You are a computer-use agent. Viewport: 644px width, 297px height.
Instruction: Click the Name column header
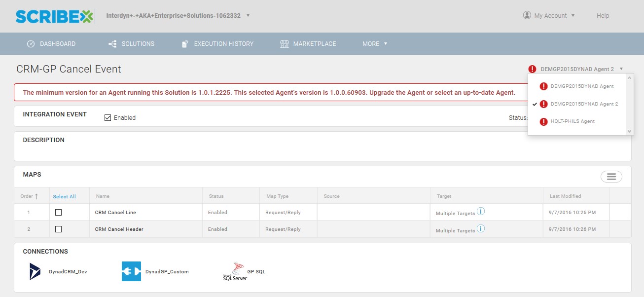pyautogui.click(x=103, y=196)
